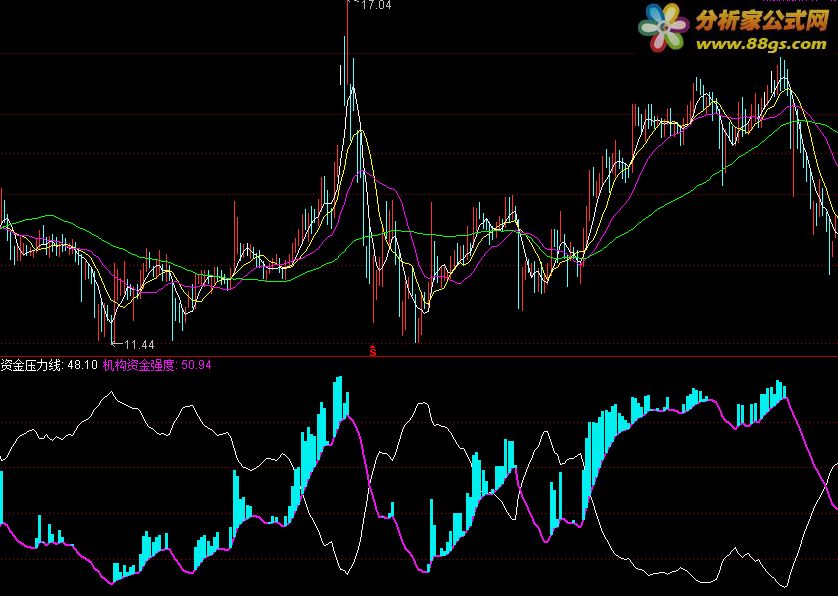Click the 17.04 high price label
This screenshot has height=596, width=838.
pos(376,5)
